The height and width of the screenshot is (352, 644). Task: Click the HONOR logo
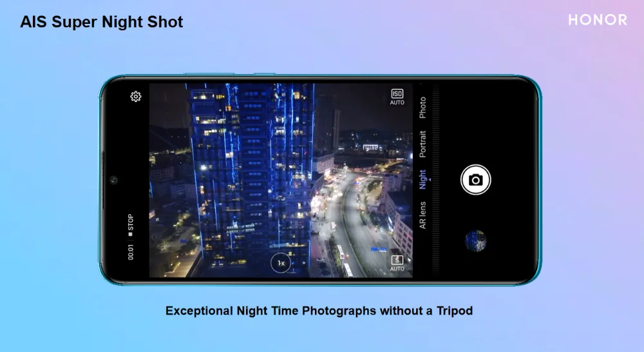(598, 20)
